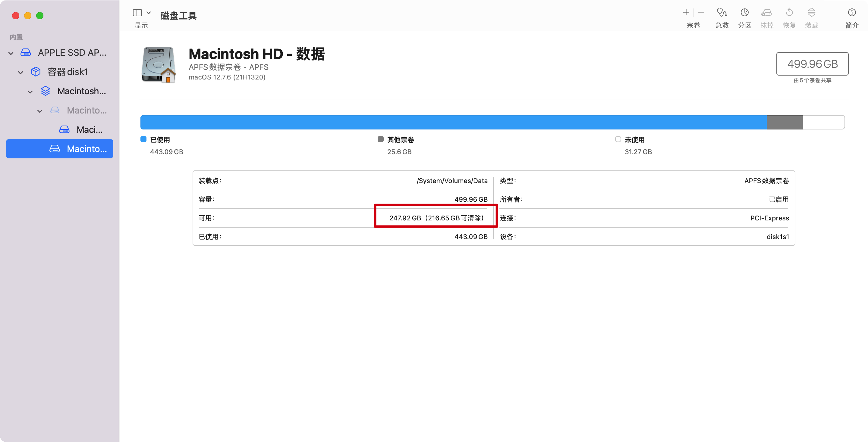This screenshot has width=868, height=442.
Task: Click the Erase (抹掉) toolbar icon
Action: pyautogui.click(x=766, y=13)
